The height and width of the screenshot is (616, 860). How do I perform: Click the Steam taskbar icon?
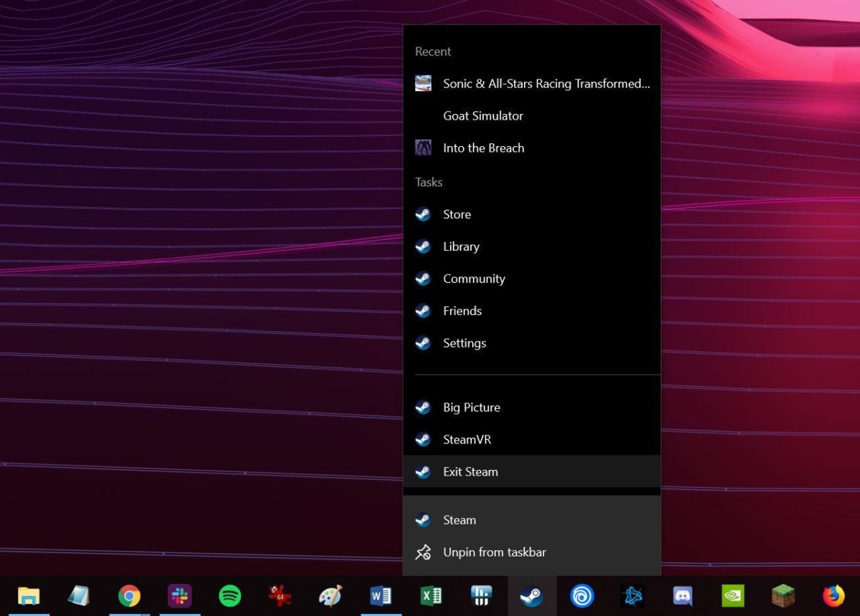tap(532, 596)
